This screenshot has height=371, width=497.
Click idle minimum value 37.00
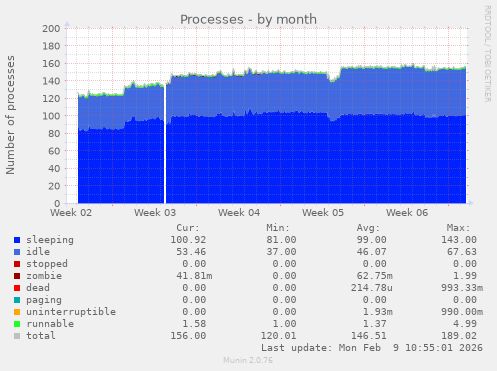[x=281, y=252]
